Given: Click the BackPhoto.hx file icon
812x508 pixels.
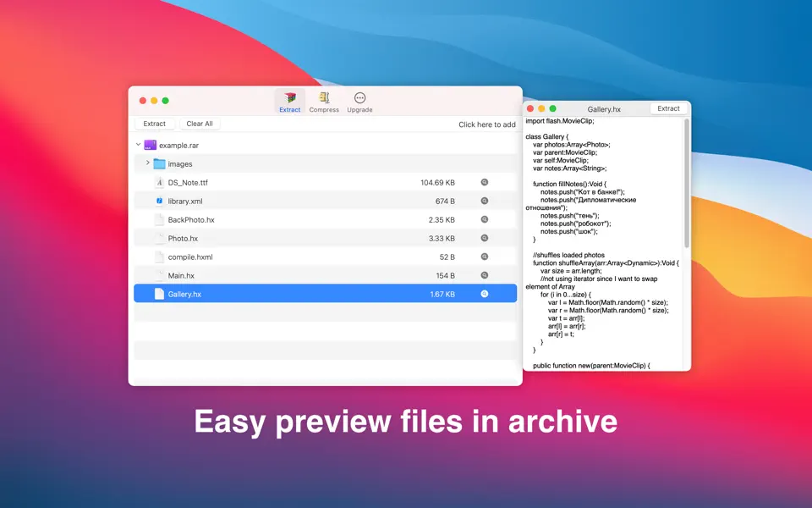Looking at the screenshot, I should click(x=160, y=220).
